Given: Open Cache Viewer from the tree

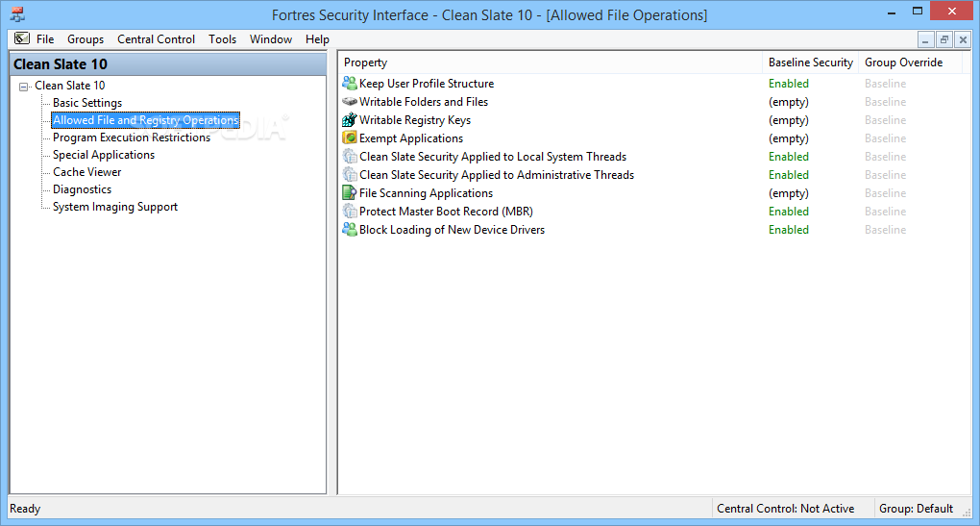Looking at the screenshot, I should [x=86, y=172].
